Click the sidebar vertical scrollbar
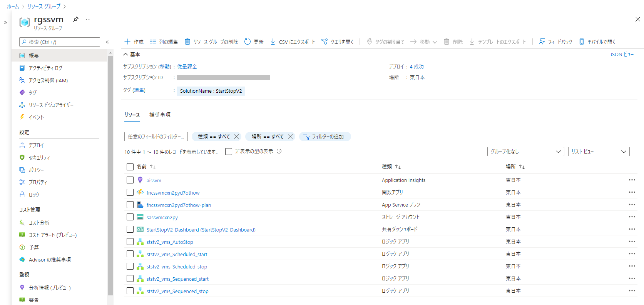 (x=110, y=175)
